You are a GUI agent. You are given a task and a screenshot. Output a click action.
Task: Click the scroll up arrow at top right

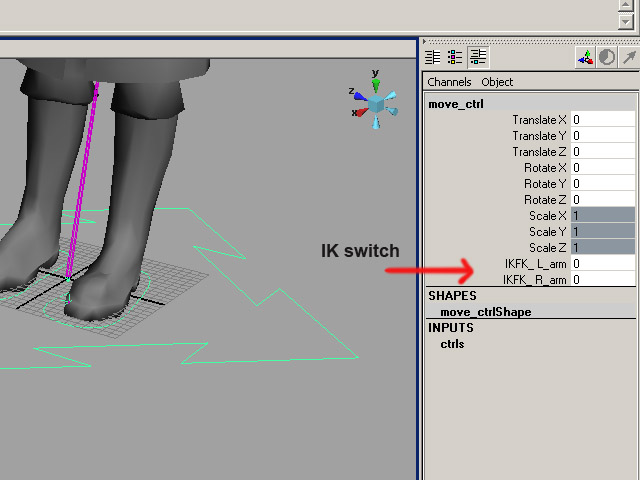point(625,5)
